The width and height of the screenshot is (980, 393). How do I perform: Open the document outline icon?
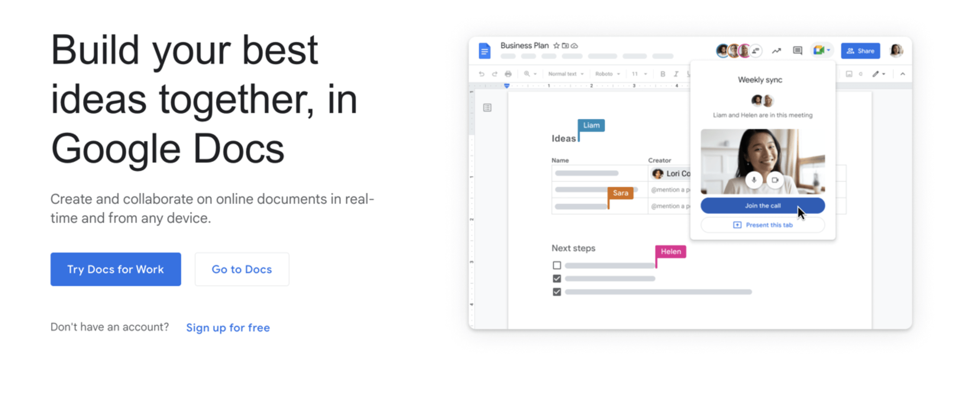(487, 108)
